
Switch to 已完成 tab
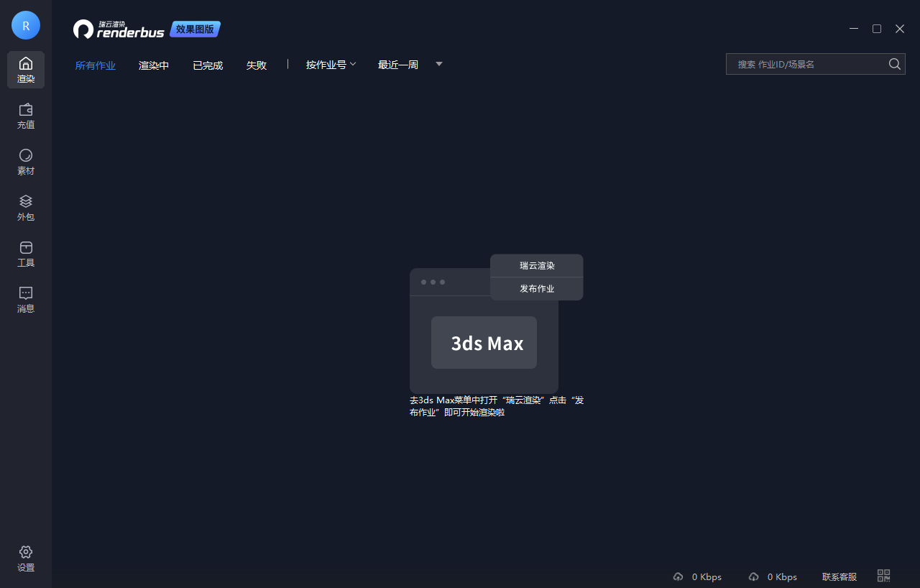pos(208,65)
